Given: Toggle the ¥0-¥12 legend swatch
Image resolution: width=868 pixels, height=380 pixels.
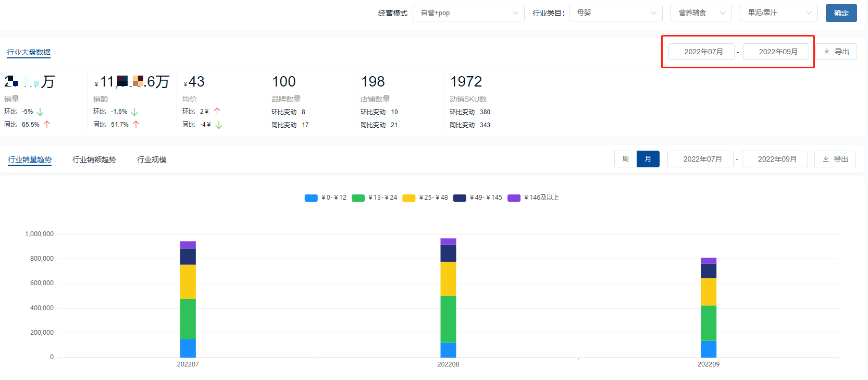Looking at the screenshot, I should point(311,198).
